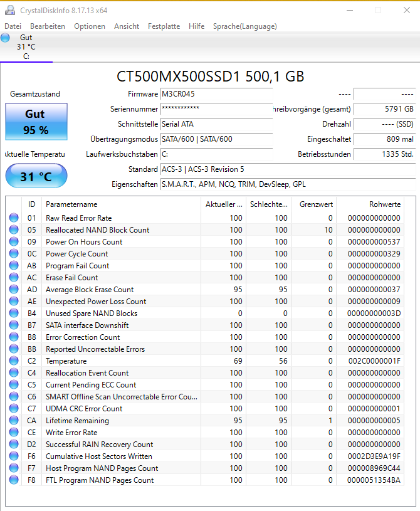Open the Bearbeiten menu
Viewport: 420px width, 511px height.
pos(48,26)
